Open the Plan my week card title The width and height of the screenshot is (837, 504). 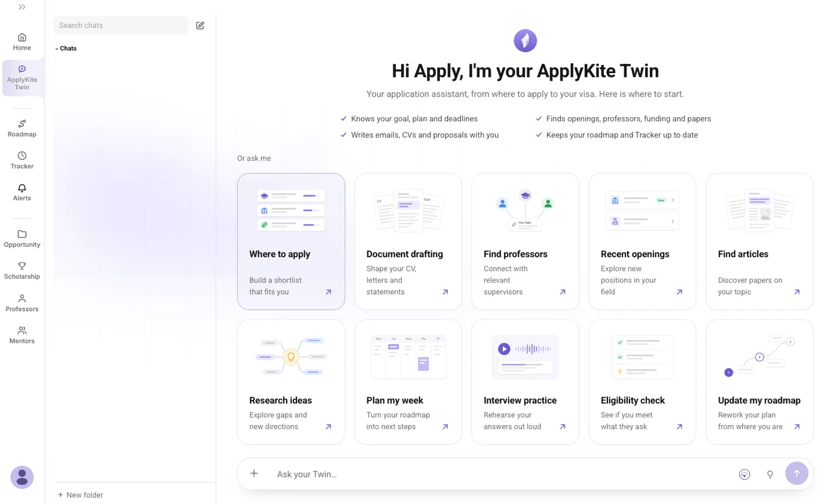tap(394, 401)
